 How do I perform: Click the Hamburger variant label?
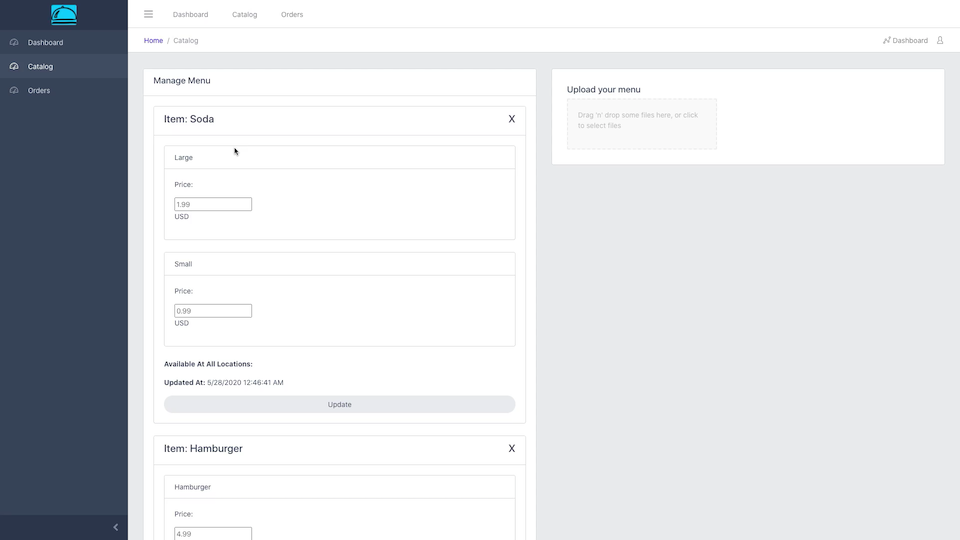[x=192, y=487]
